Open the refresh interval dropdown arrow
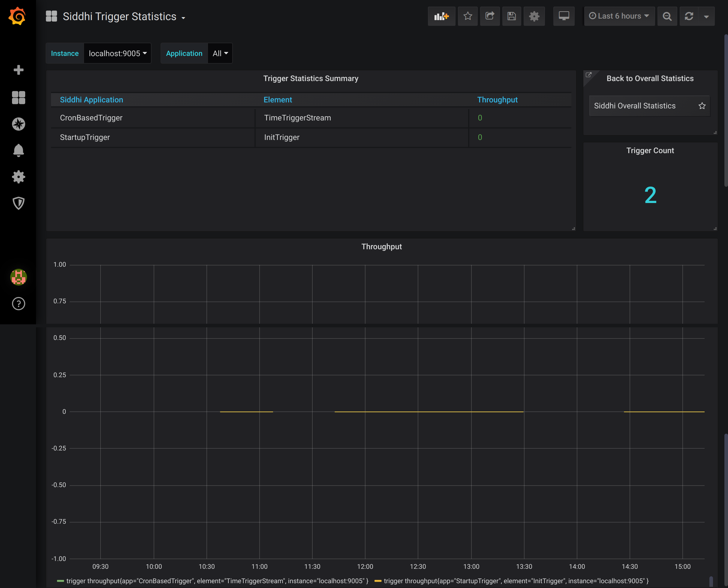Viewport: 728px width, 588px height. [x=706, y=16]
